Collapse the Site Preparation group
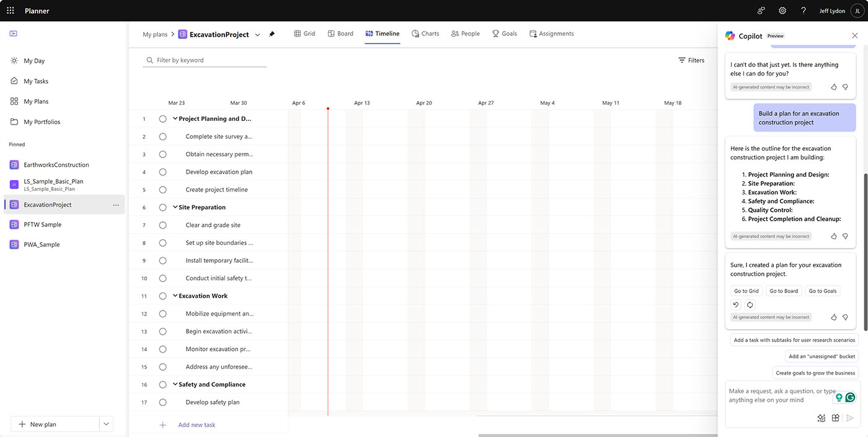The height and width of the screenshot is (437, 868). click(175, 207)
